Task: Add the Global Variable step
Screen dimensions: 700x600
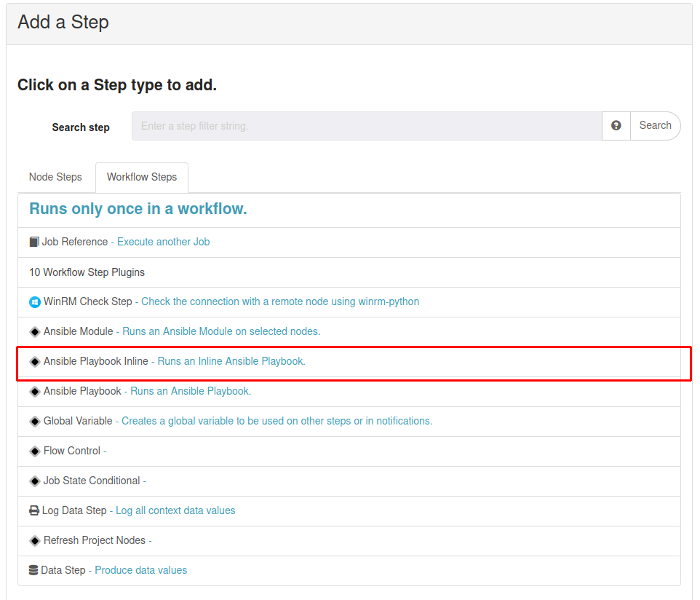Action: pyautogui.click(x=349, y=422)
